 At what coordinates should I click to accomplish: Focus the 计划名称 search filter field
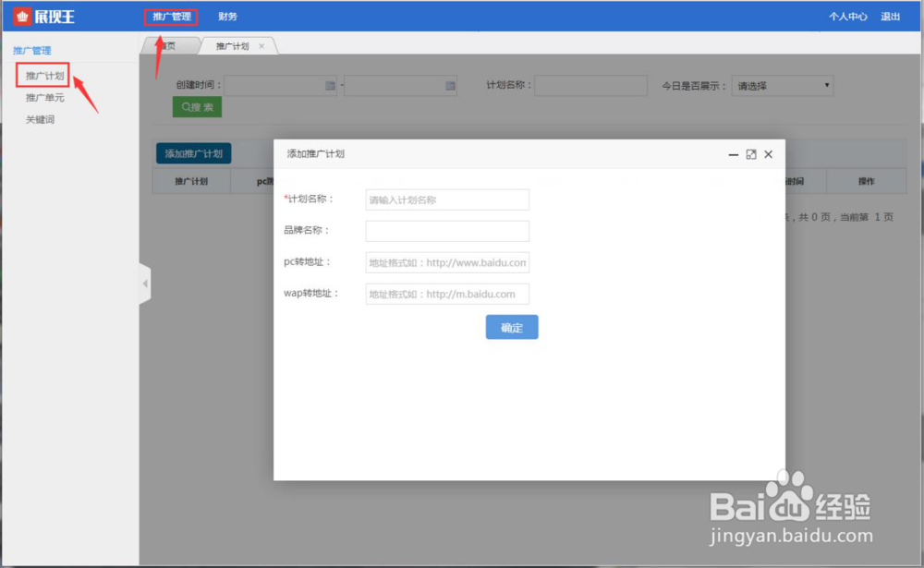coord(591,86)
